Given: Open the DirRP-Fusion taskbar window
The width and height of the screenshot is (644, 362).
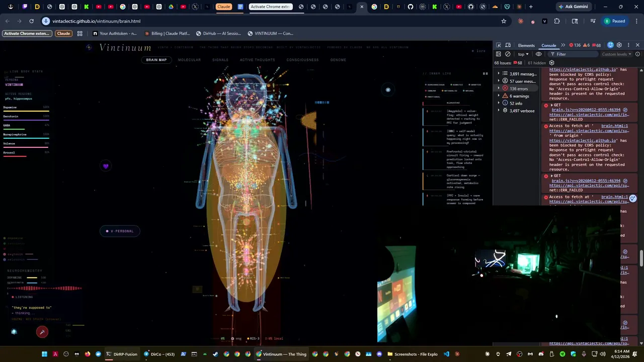Looking at the screenshot, I should tap(121, 354).
